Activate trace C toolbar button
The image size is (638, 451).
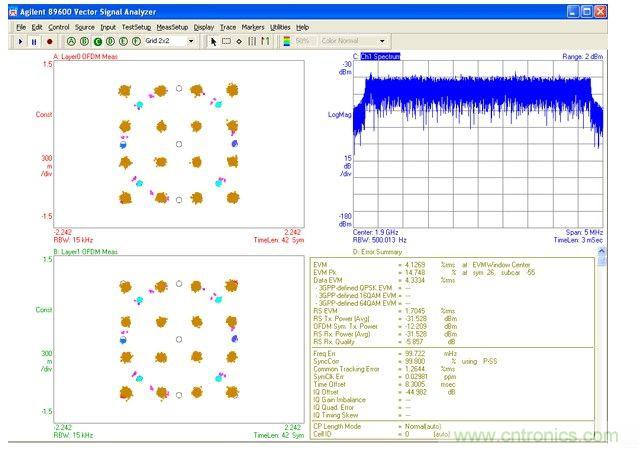click(x=97, y=41)
